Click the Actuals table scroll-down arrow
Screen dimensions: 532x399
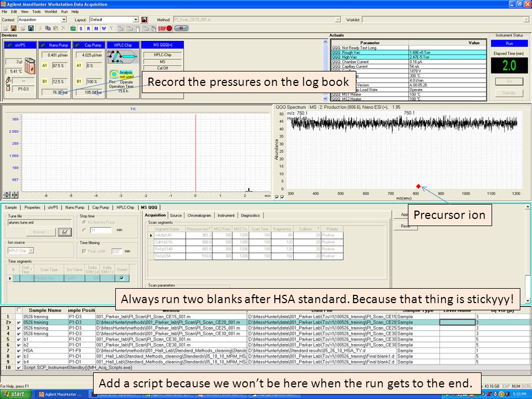(326, 99)
